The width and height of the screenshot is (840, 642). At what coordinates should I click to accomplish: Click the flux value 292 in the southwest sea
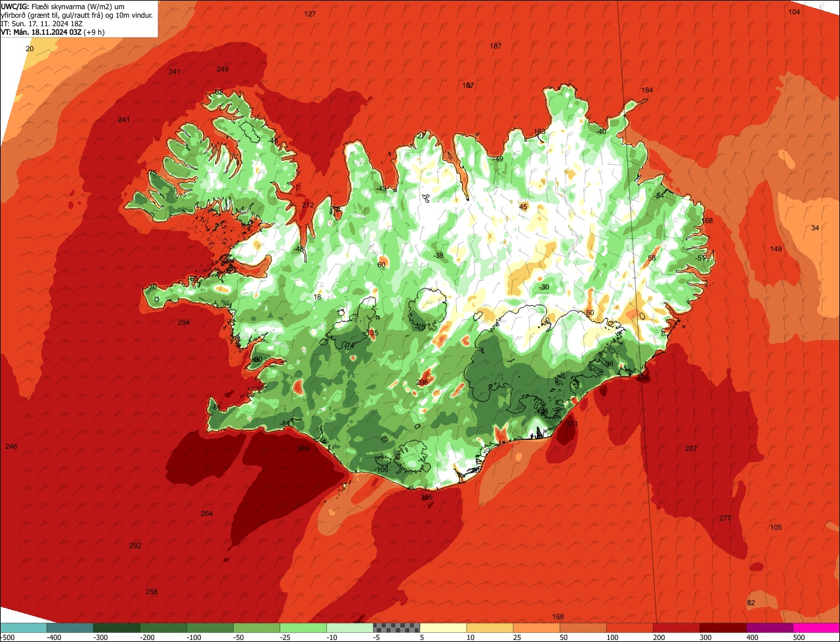[135, 546]
